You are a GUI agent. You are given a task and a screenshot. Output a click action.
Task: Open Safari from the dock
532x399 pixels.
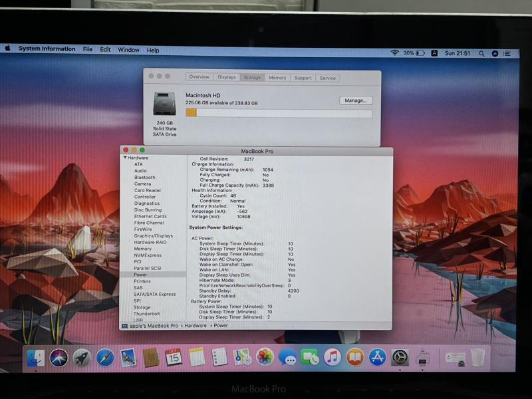104,358
